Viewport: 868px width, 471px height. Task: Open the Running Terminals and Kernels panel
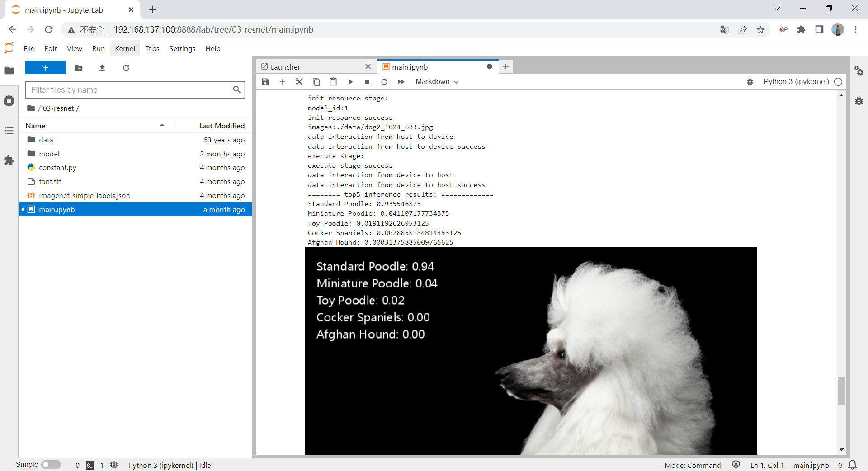[9, 101]
